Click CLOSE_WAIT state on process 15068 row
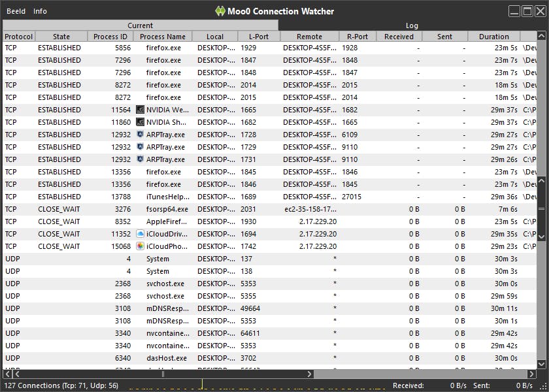This screenshot has height=392, width=549. (59, 246)
